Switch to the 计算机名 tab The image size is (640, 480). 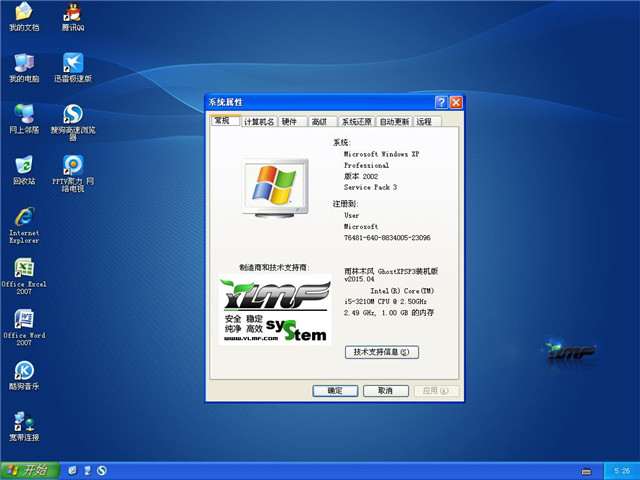259,122
